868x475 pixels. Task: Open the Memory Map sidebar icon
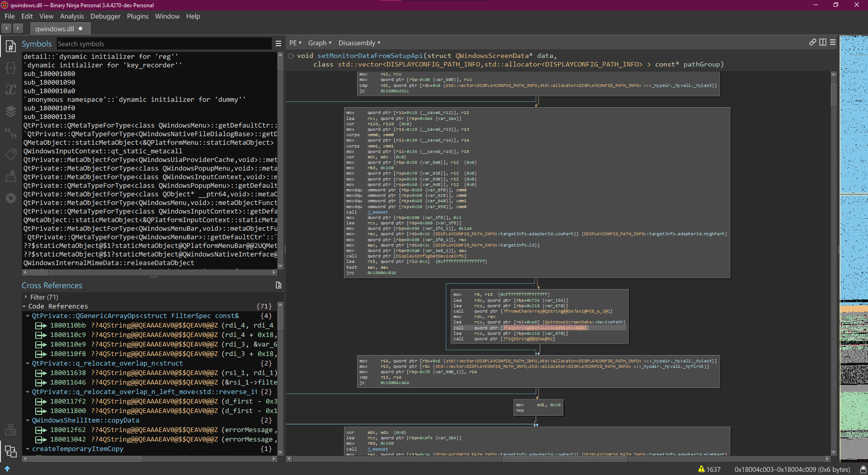(10, 176)
